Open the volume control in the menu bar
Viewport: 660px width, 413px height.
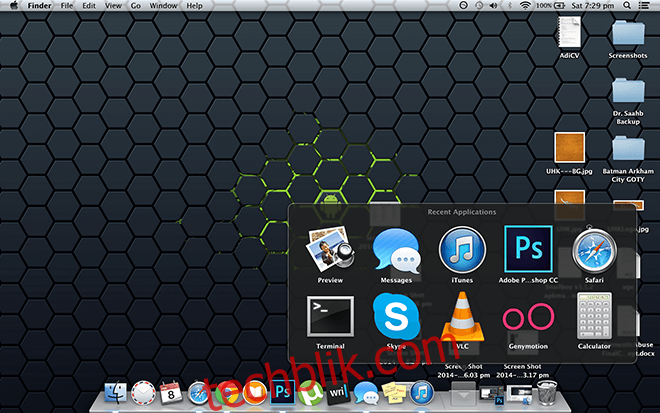[493, 5]
